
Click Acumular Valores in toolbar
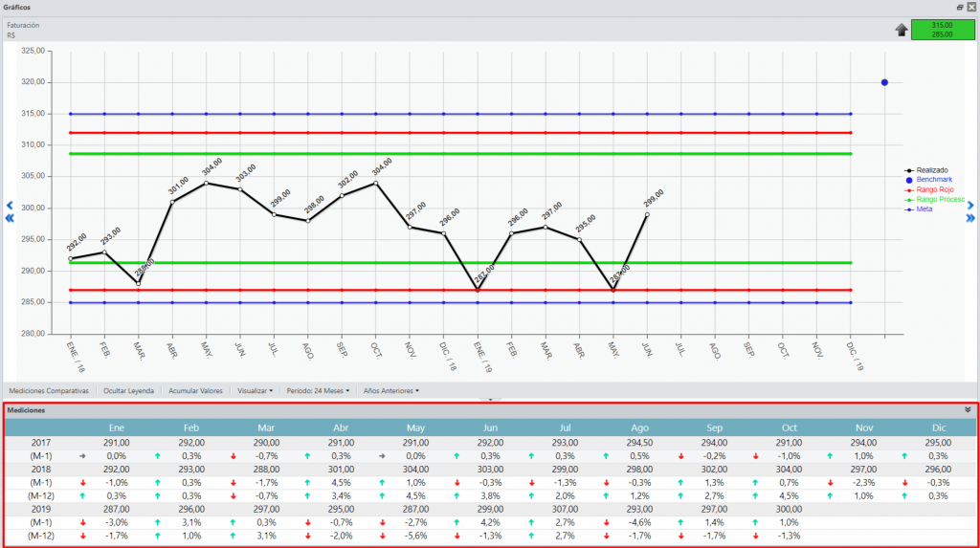click(x=195, y=390)
